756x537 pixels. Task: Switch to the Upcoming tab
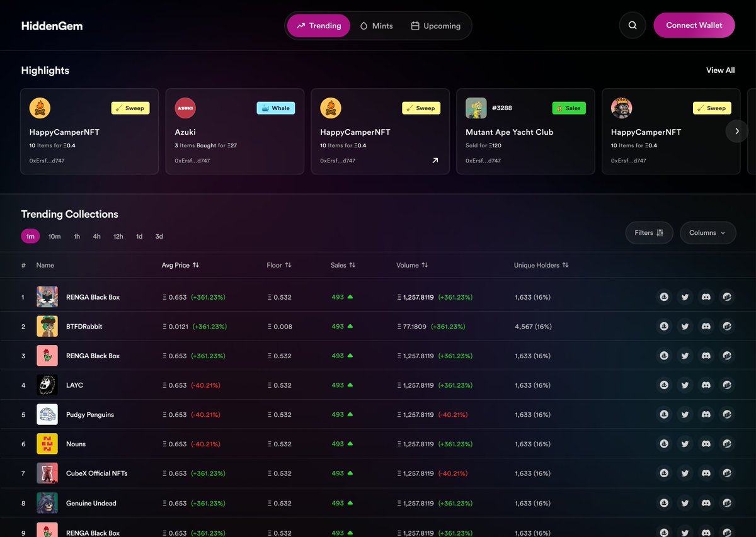tap(436, 26)
